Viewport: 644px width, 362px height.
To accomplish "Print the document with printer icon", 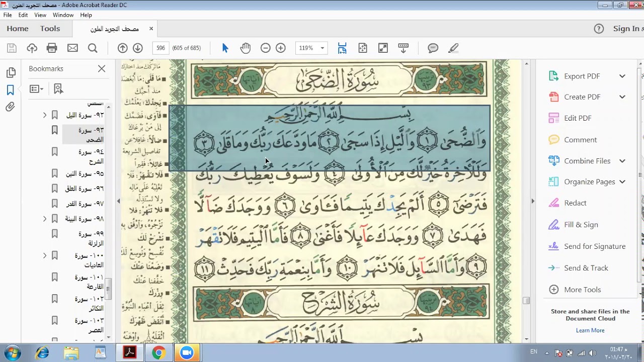I will pyautogui.click(x=52, y=48).
